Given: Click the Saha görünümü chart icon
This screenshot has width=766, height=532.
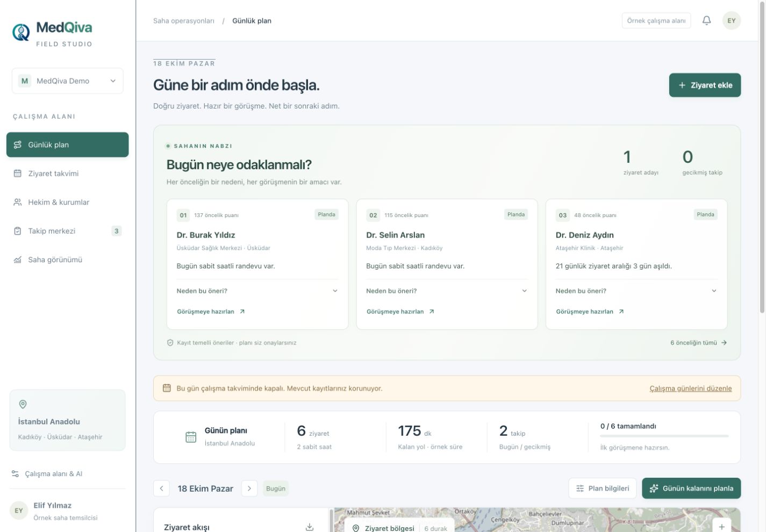Looking at the screenshot, I should pos(18,260).
